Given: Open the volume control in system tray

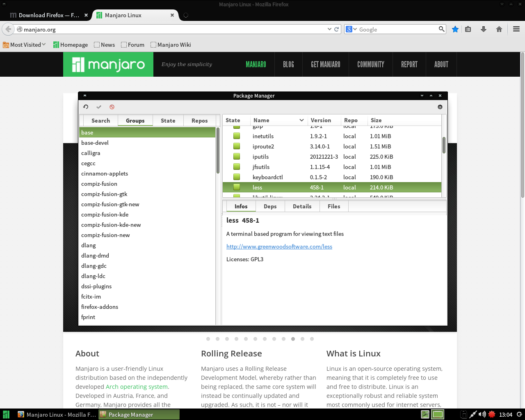Looking at the screenshot, I should (482, 415).
